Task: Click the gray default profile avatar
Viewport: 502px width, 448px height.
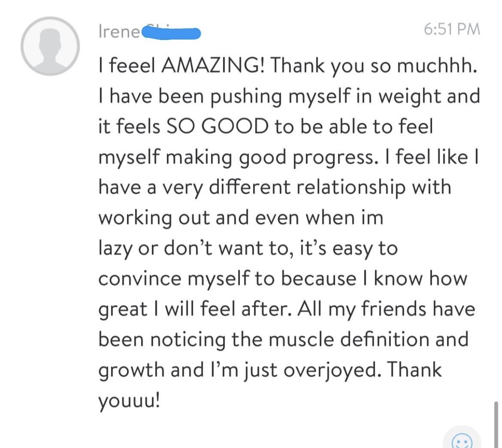Action: tap(50, 46)
